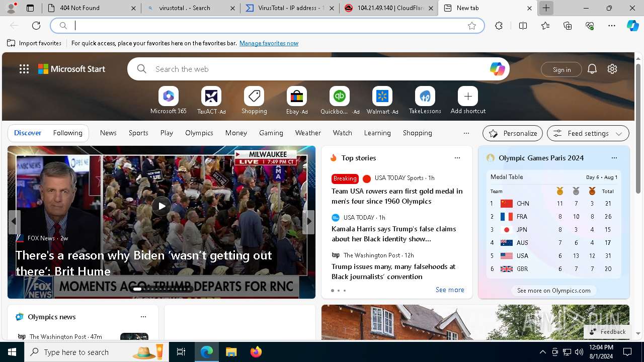
Task: Open Kamala Harris Trump claims story
Action: [x=394, y=234]
